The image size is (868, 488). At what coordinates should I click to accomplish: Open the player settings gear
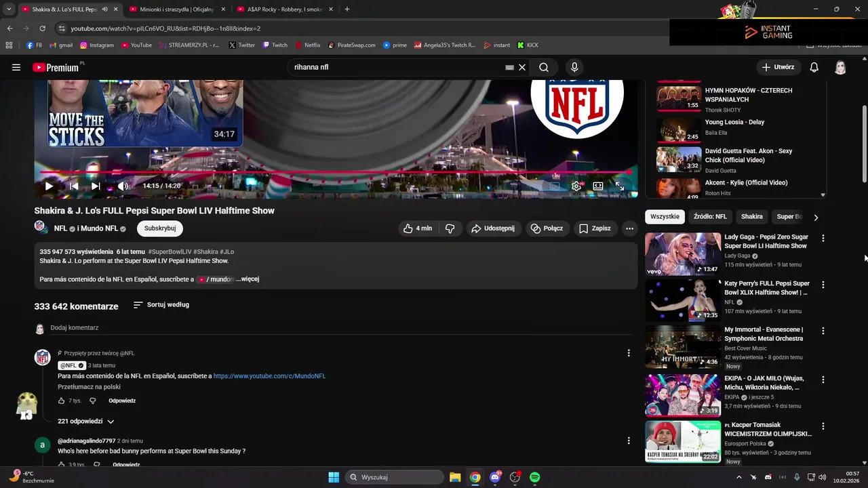point(576,186)
